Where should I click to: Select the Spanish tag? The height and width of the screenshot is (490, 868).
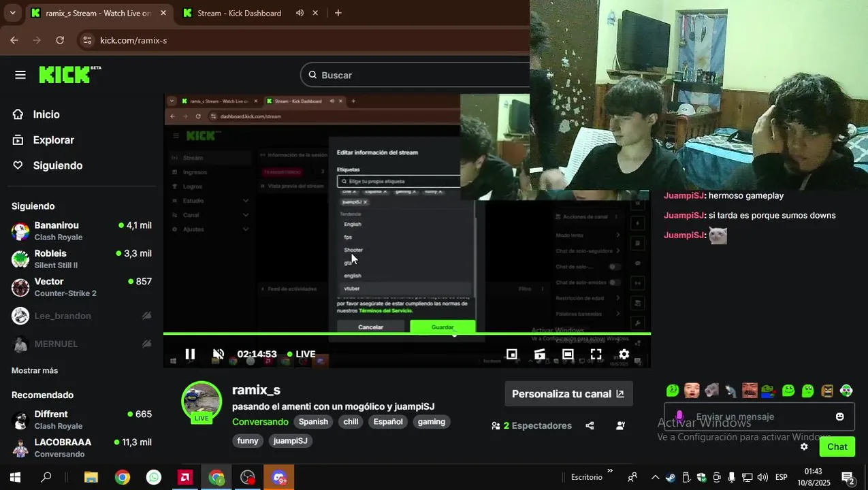pyautogui.click(x=313, y=422)
